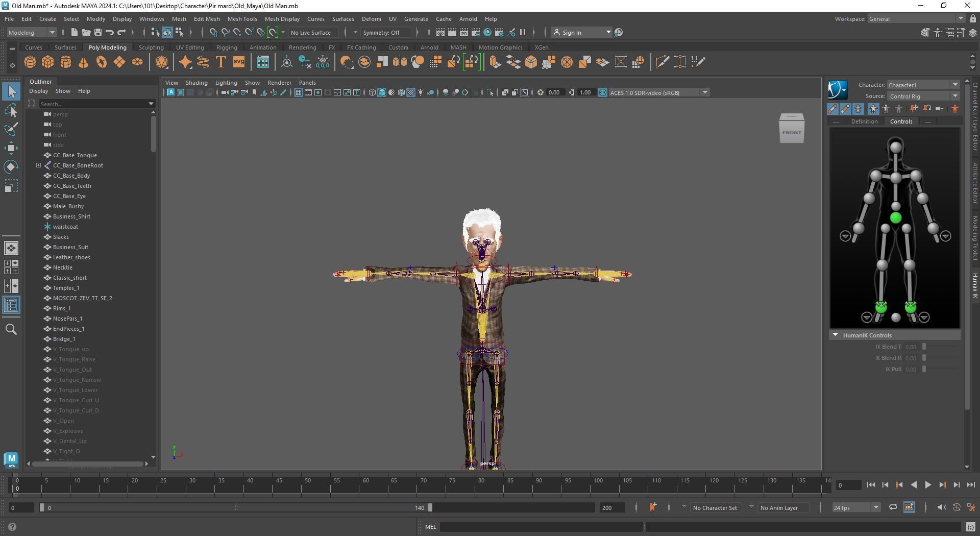Screen dimensions: 980x536
Task: Toggle audio mute speaker icon
Action: pyautogui.click(x=942, y=507)
